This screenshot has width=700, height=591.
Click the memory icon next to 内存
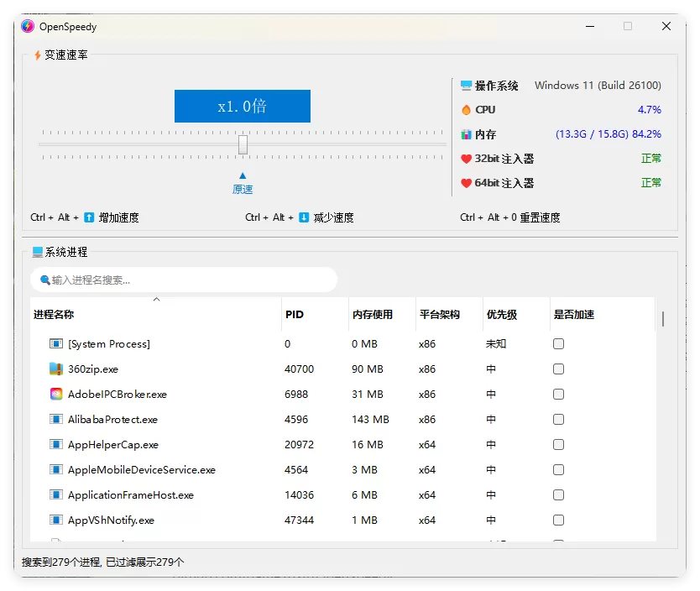click(x=466, y=133)
